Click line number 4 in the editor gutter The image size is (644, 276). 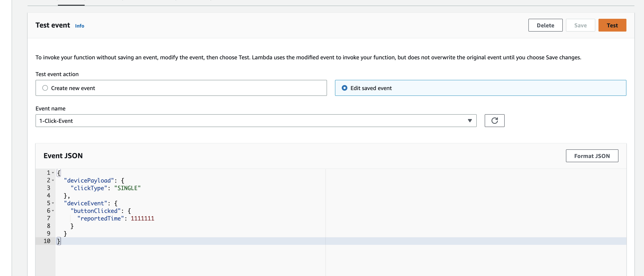(x=49, y=196)
